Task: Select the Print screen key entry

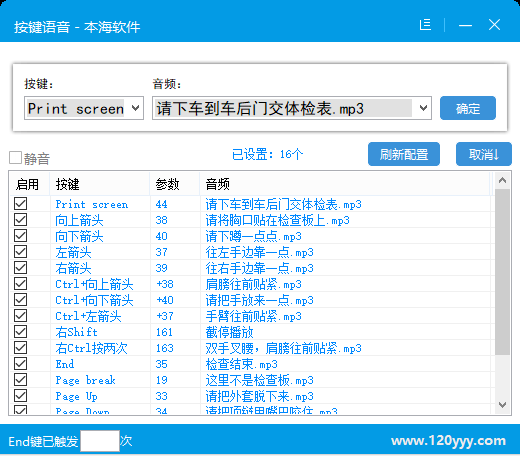Action: click(x=92, y=204)
